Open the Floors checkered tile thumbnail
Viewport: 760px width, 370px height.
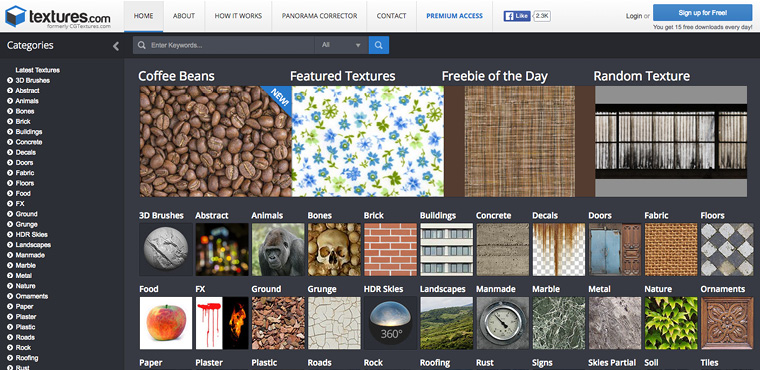click(727, 249)
